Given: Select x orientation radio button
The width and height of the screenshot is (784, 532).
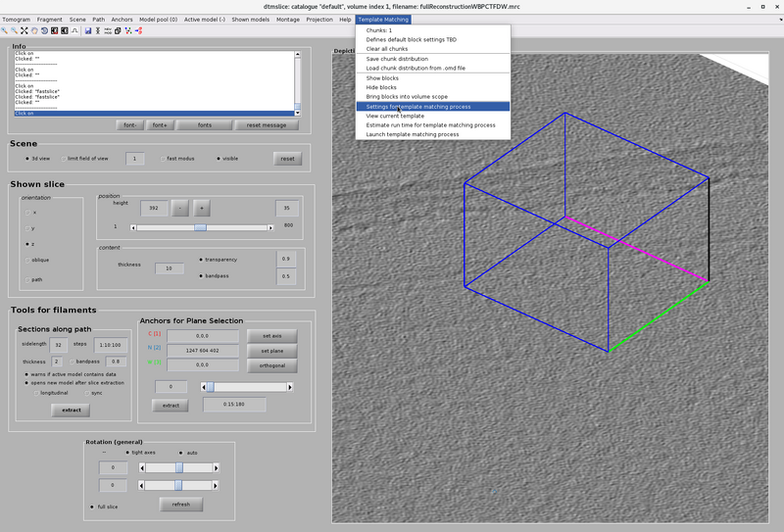Looking at the screenshot, I should pyautogui.click(x=27, y=213).
